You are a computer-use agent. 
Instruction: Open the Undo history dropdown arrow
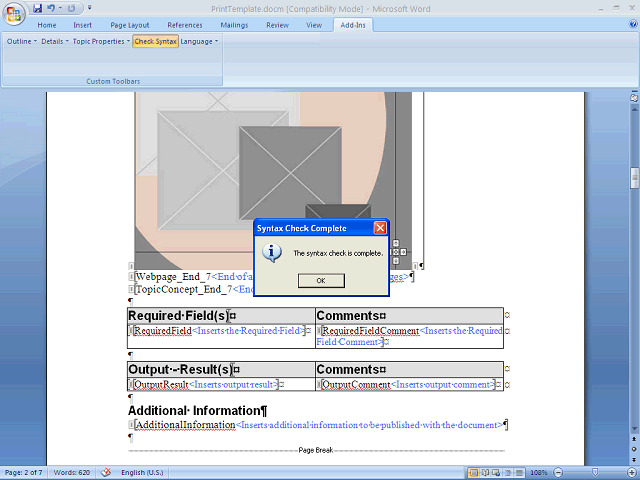tap(60, 8)
